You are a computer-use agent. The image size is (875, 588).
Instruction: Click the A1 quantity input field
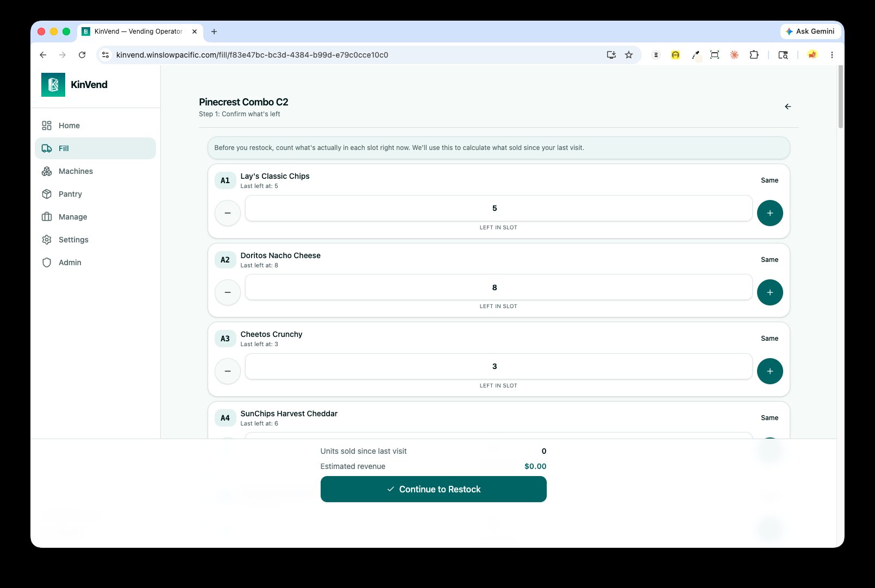pyautogui.click(x=499, y=208)
